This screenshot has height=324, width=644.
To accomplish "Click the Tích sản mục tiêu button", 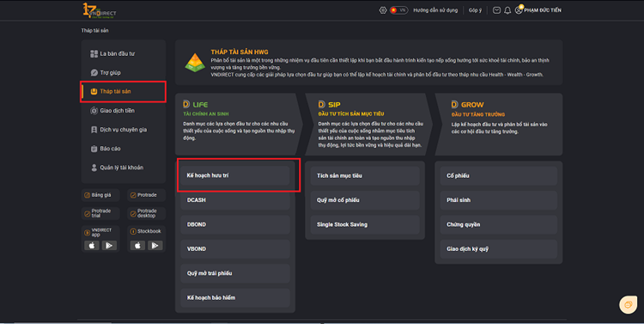I will click(x=365, y=175).
